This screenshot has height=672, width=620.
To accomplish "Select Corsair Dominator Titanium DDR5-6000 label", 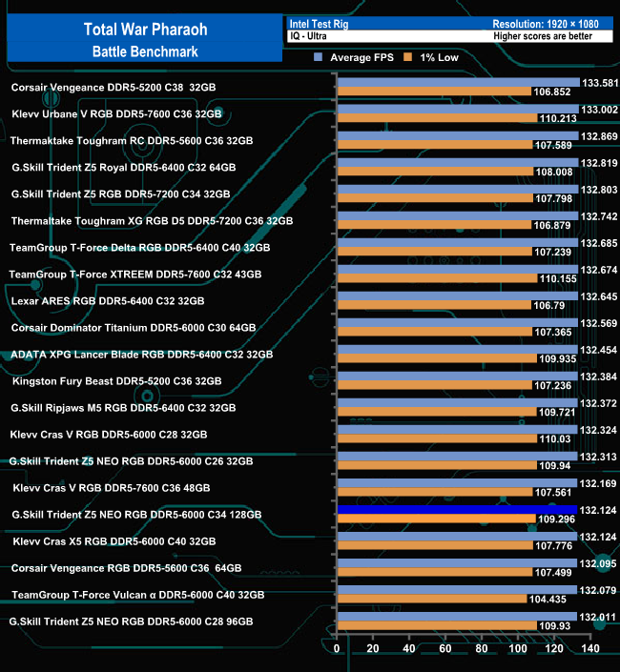I will pos(134,328).
